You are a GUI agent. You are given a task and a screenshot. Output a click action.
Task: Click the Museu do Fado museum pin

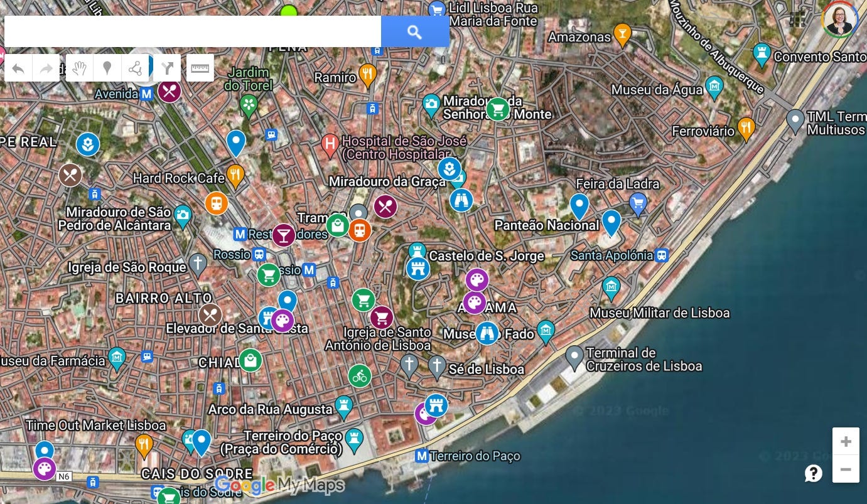[546, 331]
